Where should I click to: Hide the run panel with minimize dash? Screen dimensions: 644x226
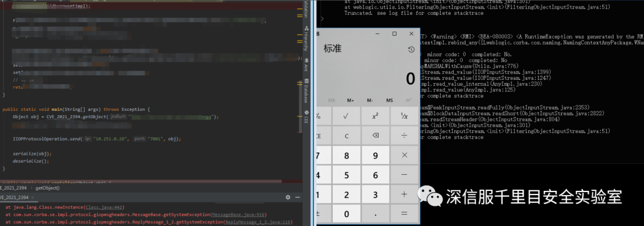pyautogui.click(x=298, y=197)
